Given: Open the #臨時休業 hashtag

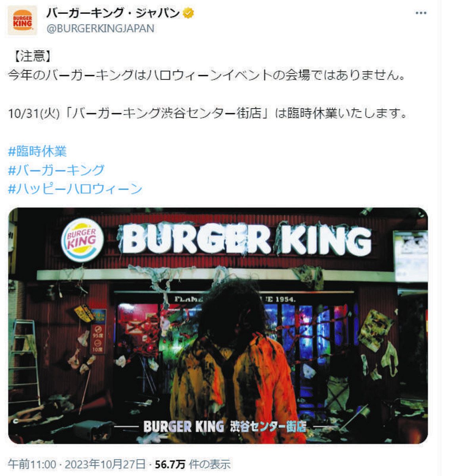Looking at the screenshot, I should [x=37, y=151].
